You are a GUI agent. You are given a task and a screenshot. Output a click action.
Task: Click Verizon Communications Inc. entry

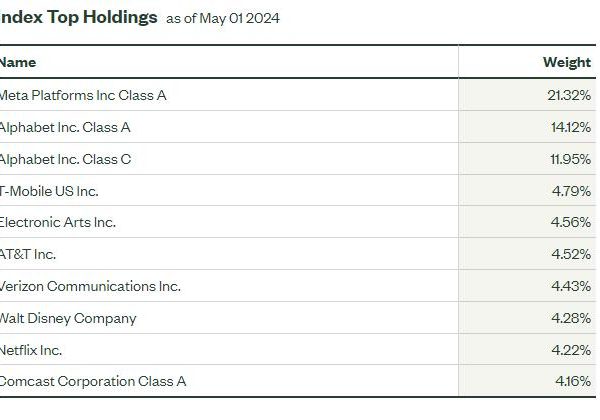pos(90,287)
